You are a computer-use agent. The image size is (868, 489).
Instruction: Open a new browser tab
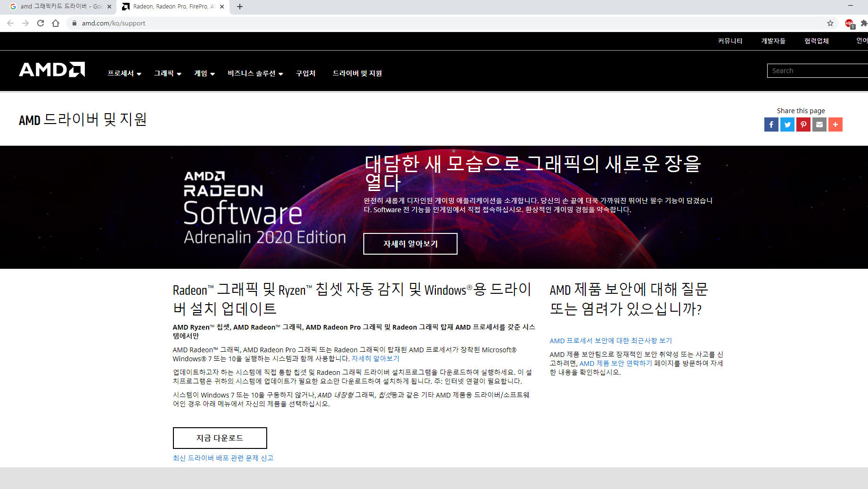[240, 7]
